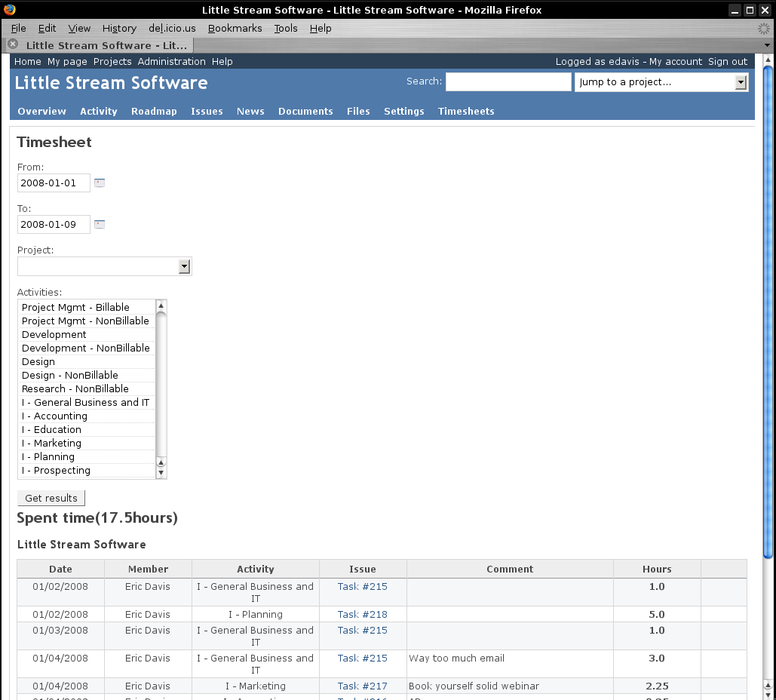Open the To date calendar picker

(x=100, y=224)
